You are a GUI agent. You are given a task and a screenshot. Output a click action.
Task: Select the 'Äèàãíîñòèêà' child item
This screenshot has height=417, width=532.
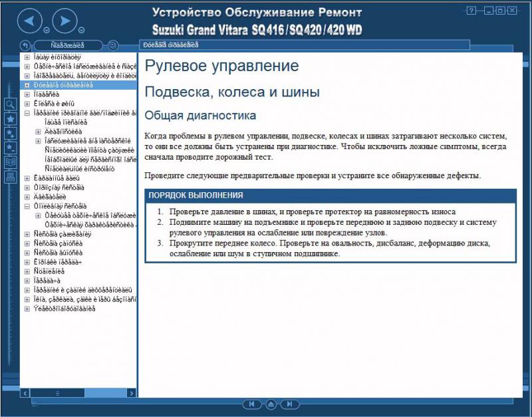[63, 132]
